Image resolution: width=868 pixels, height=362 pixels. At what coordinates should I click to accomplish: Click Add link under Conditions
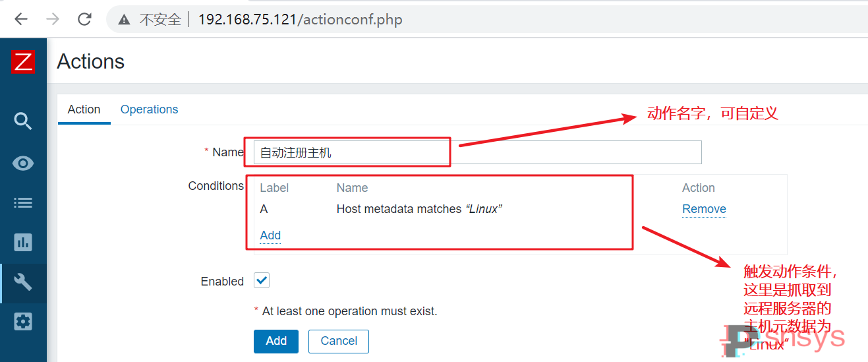point(270,235)
